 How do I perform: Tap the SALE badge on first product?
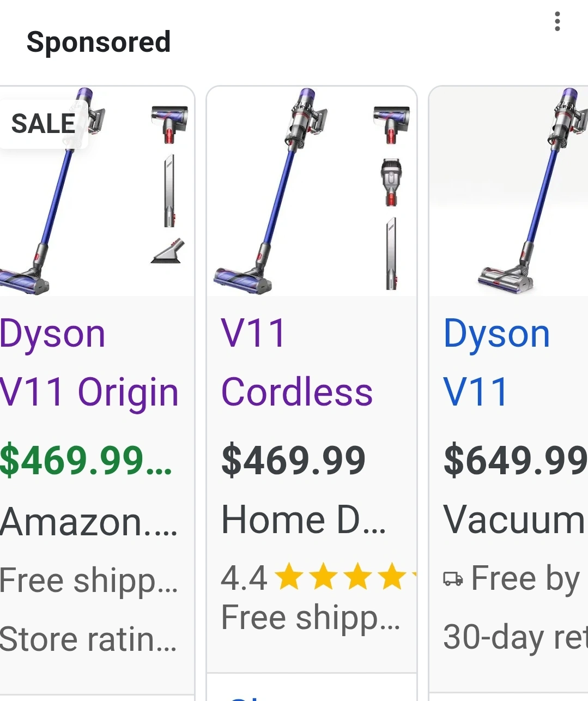click(44, 124)
